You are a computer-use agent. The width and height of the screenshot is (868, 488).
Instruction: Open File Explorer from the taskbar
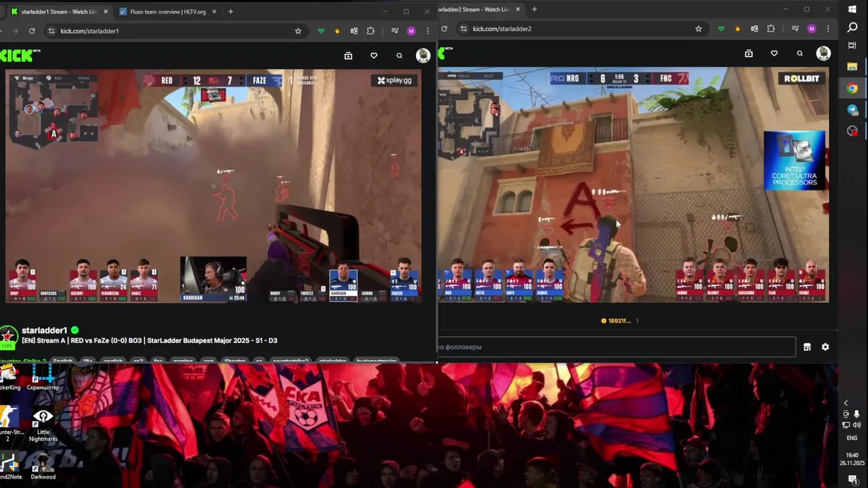click(852, 66)
